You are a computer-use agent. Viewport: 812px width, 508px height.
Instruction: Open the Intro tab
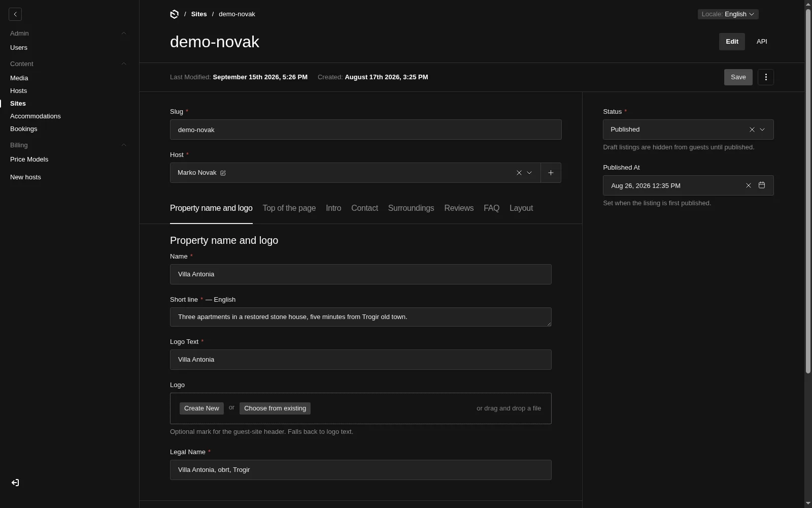[x=333, y=208]
